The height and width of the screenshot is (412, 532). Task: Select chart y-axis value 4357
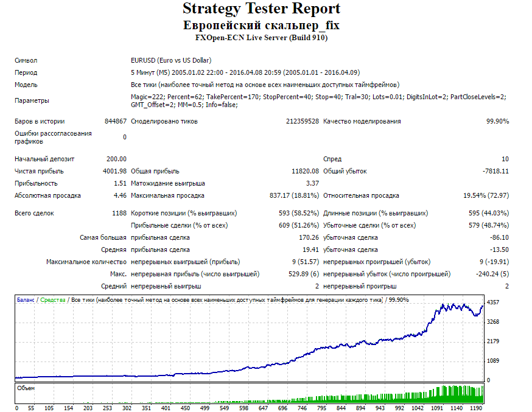(493, 302)
